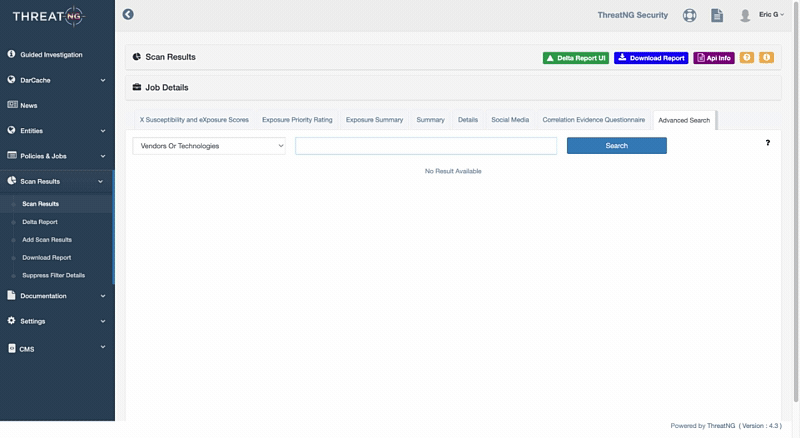
Task: Expand the Entities menu chevron
Action: (103, 131)
